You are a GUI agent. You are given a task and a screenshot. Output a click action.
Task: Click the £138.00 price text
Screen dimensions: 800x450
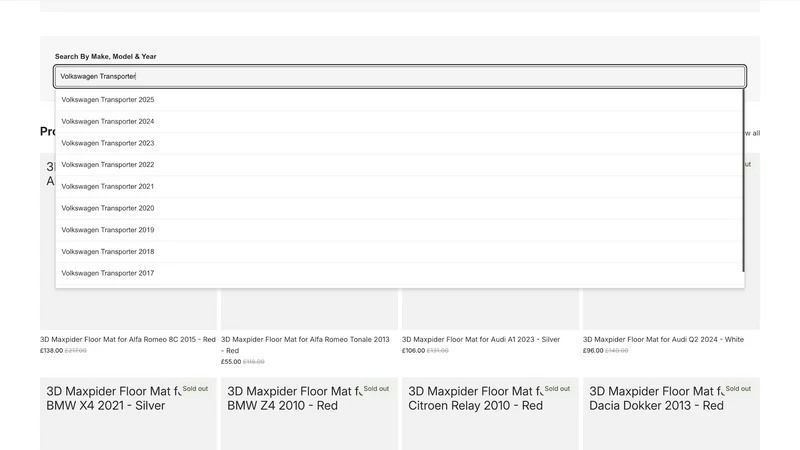52,351
